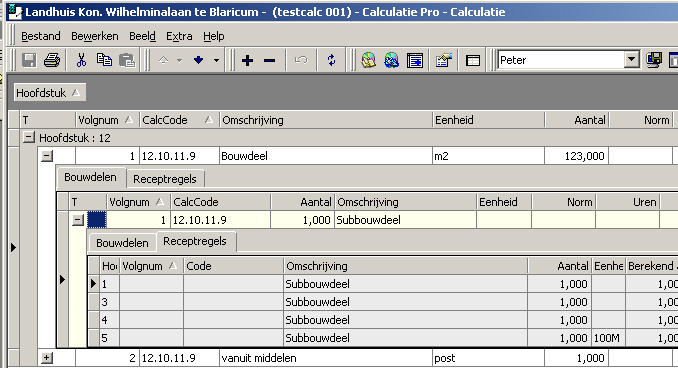Collapse the Hoofdstuk : 12 group
Image resolution: width=678 pixels, height=368 pixels.
click(29, 138)
